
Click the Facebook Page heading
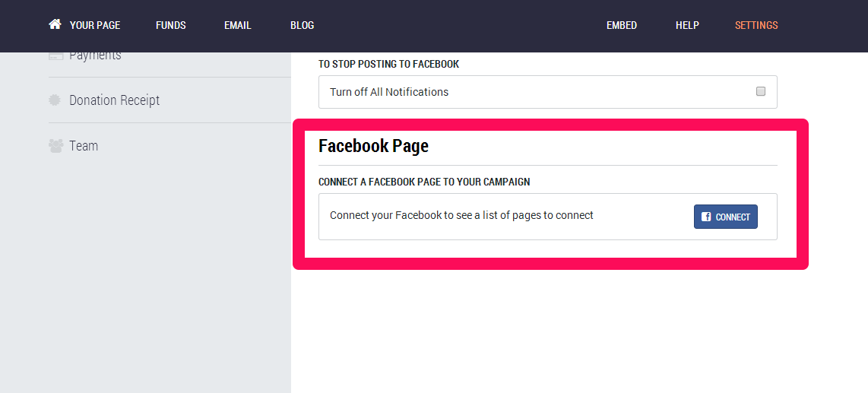click(x=374, y=146)
